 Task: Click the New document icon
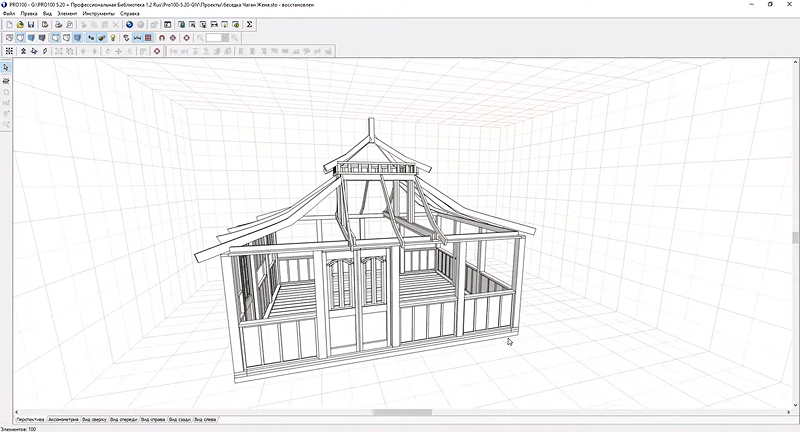(9, 24)
